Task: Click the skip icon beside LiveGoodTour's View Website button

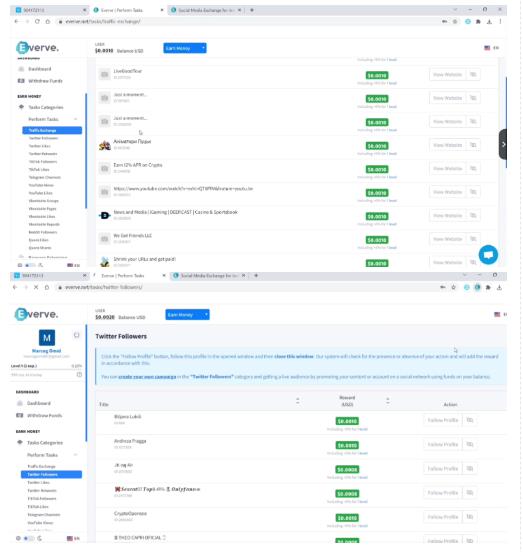Action: (473, 74)
